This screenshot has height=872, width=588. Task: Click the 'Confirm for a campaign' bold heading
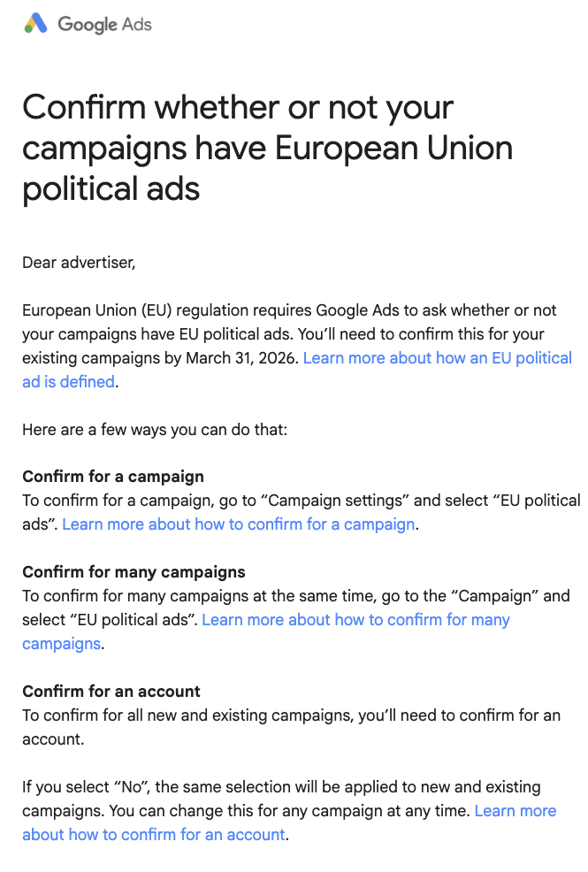112,477
